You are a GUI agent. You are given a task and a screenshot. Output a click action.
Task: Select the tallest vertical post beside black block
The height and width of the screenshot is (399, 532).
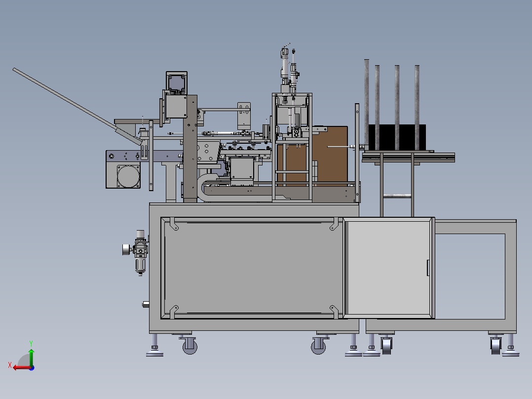pos(366,102)
